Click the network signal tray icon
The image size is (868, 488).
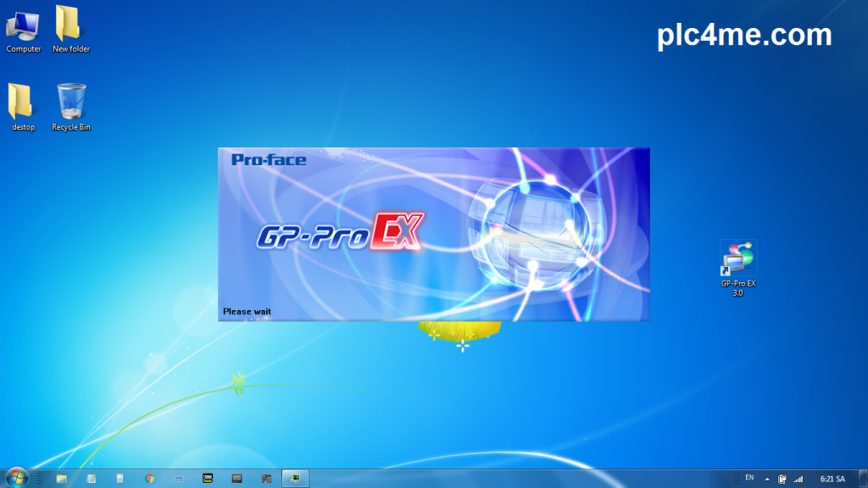[x=798, y=479]
